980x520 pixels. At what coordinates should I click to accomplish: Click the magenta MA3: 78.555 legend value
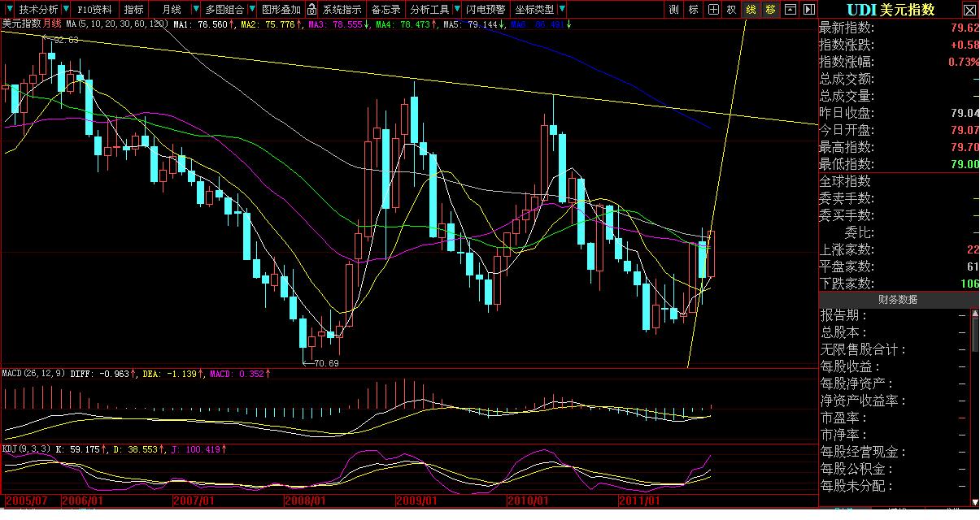(335, 24)
